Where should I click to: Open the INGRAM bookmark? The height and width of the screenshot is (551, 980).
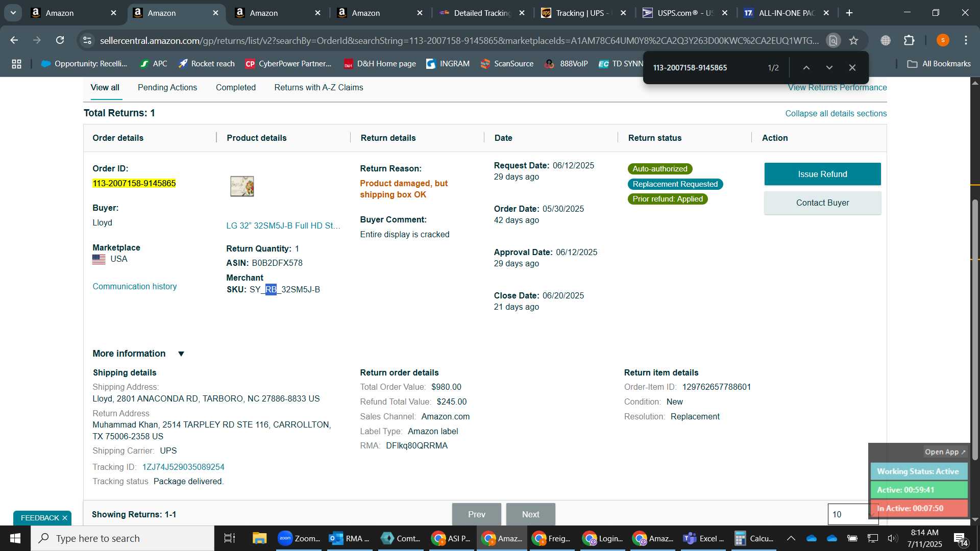click(x=448, y=64)
